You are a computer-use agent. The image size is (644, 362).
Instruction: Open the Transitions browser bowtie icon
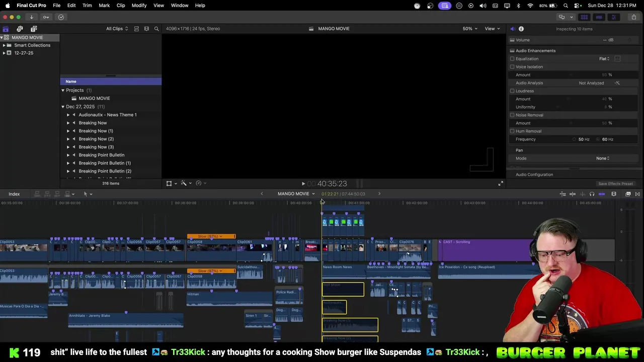point(637,194)
